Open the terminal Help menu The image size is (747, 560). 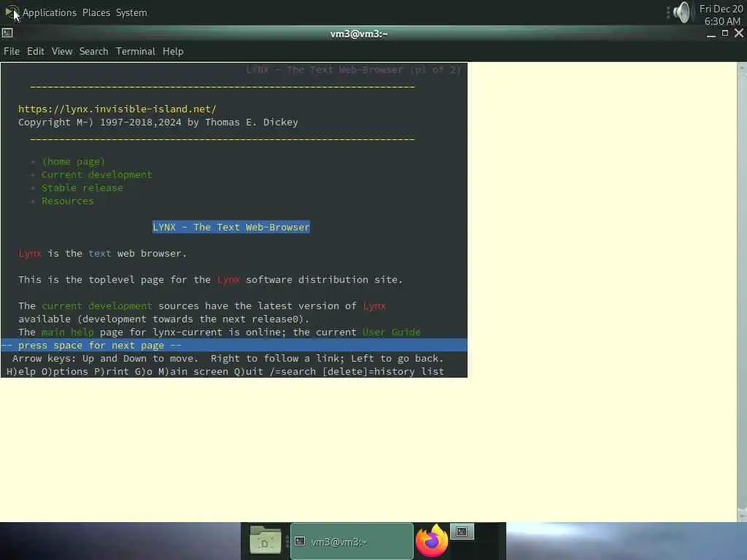pyautogui.click(x=173, y=51)
